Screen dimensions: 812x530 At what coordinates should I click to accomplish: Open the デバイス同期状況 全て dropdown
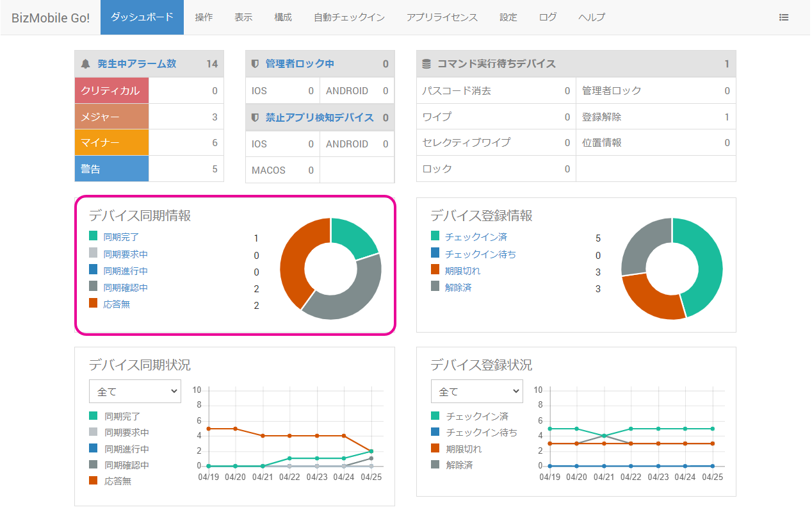(x=135, y=392)
